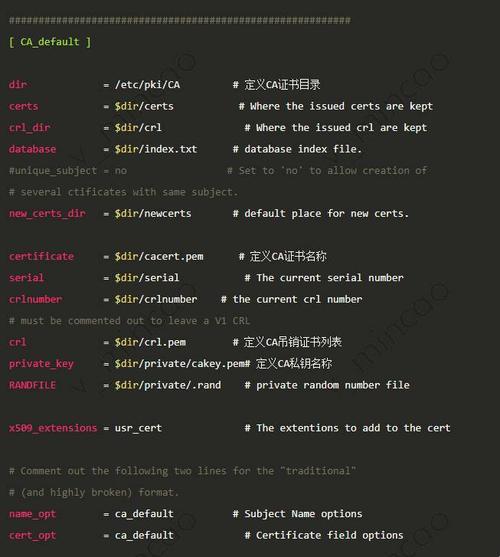Click the usr_cert value
The image size is (500, 557).
138,428
